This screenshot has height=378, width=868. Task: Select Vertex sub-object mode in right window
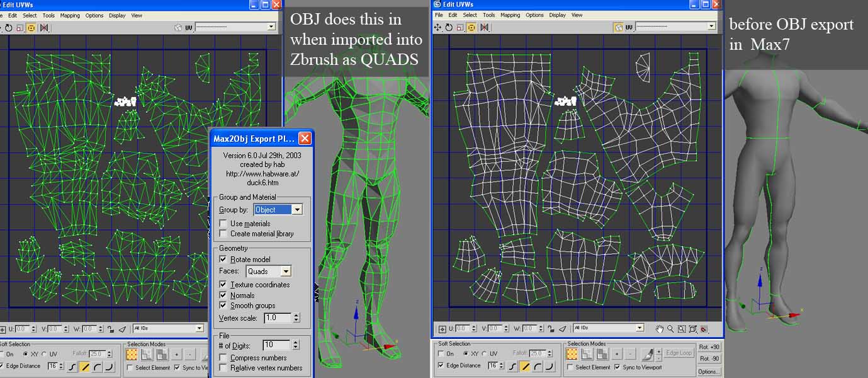573,354
